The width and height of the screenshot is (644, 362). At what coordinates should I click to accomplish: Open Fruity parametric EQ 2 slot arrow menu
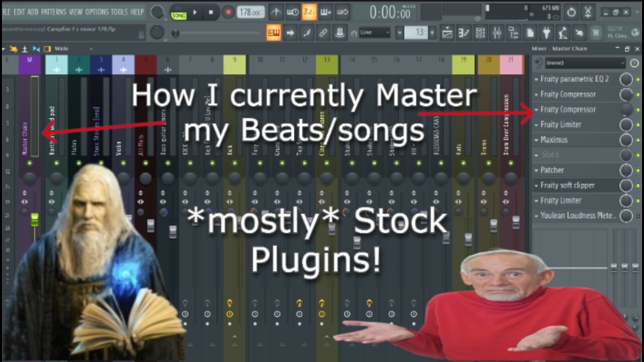tap(536, 79)
